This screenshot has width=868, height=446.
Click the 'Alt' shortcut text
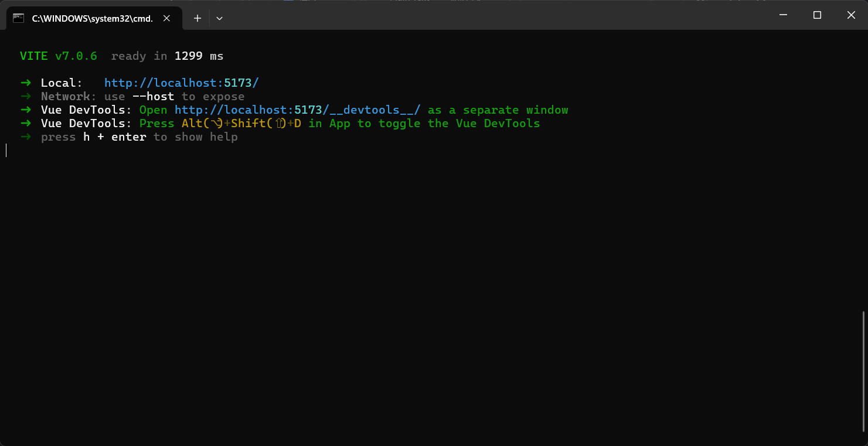[192, 124]
